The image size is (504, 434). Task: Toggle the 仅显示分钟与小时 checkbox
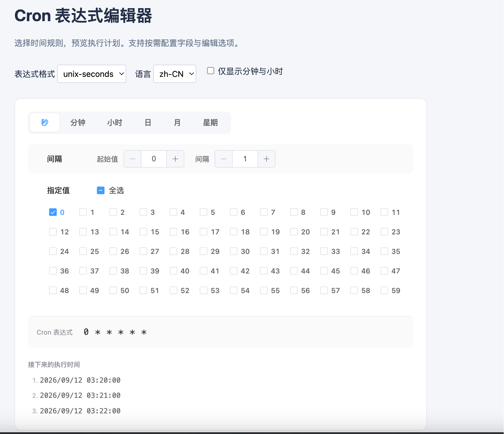tap(211, 71)
